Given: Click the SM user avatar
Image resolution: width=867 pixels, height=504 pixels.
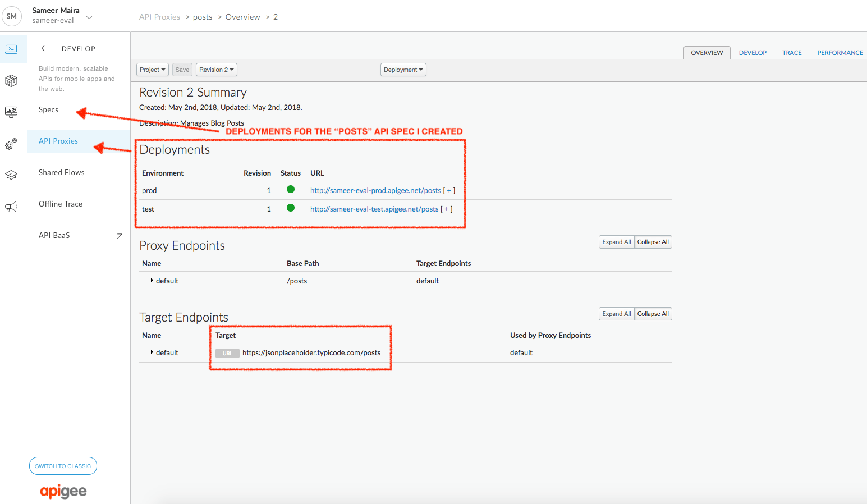Looking at the screenshot, I should (x=12, y=16).
